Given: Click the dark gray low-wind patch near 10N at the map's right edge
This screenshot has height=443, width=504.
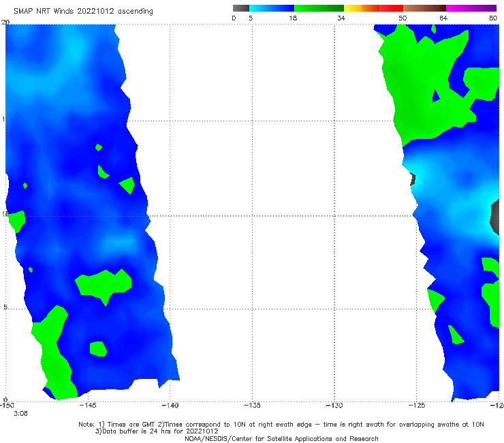Looking at the screenshot, I should pyautogui.click(x=495, y=217).
